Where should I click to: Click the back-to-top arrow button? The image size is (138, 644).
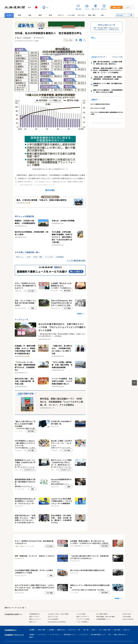point(134,383)
